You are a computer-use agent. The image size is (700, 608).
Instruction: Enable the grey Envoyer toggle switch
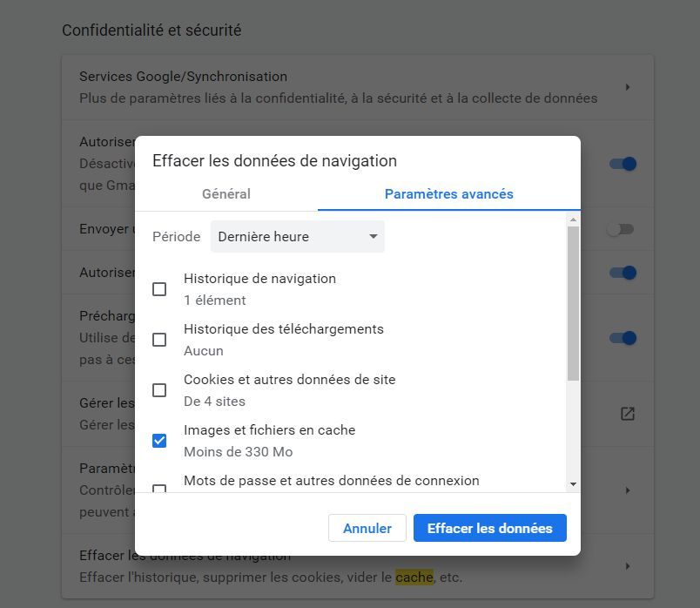click(x=621, y=229)
